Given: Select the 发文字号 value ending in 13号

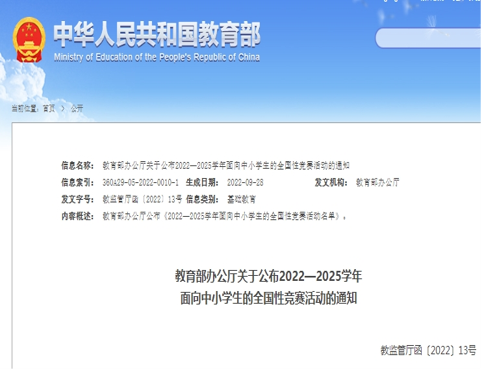Looking at the screenshot, I should click(142, 199).
